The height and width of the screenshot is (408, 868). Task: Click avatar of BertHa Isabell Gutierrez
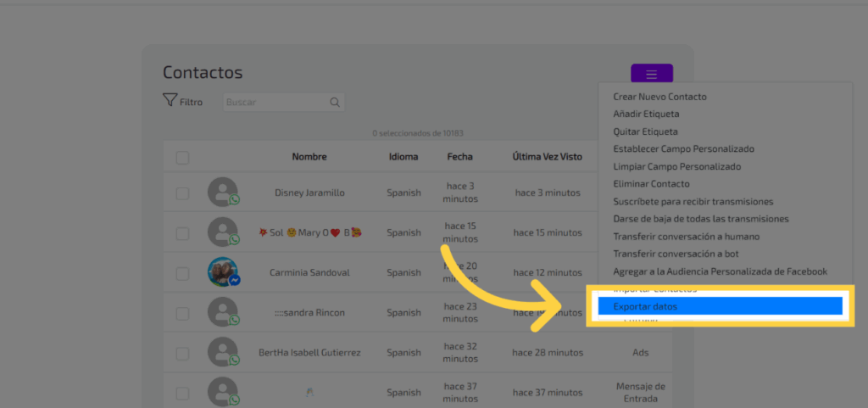pyautogui.click(x=223, y=352)
